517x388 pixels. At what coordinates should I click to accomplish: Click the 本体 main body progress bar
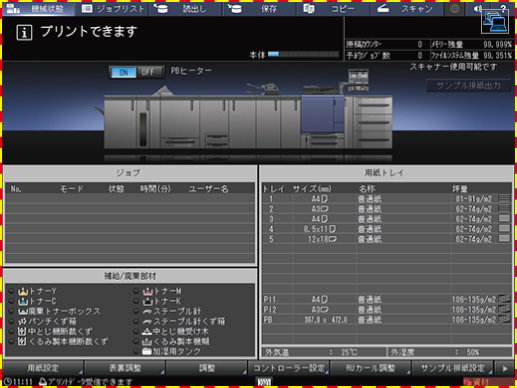point(303,54)
